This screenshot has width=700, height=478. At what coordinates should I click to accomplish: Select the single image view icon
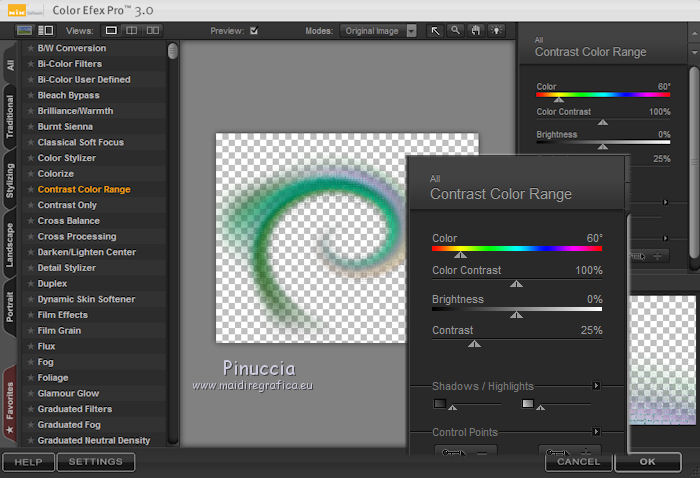coord(111,30)
